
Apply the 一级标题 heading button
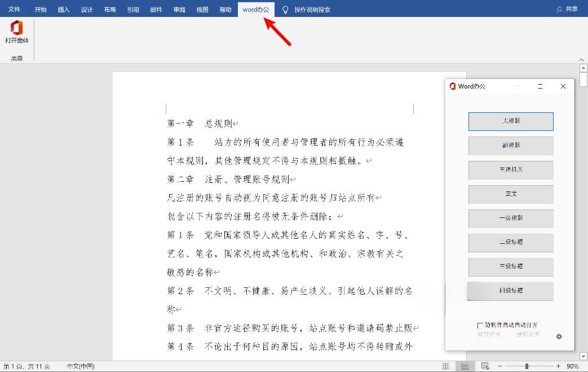511,218
